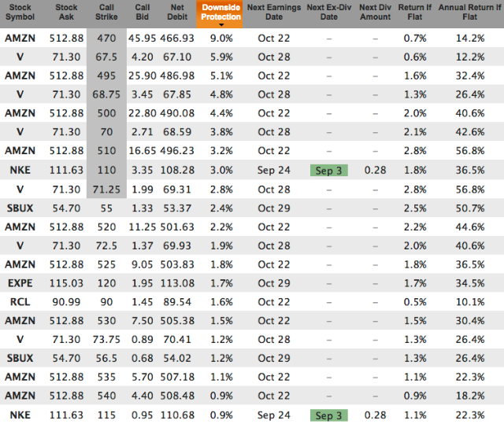
Task: Click the 69.31 net debit value
Action: click(x=177, y=190)
